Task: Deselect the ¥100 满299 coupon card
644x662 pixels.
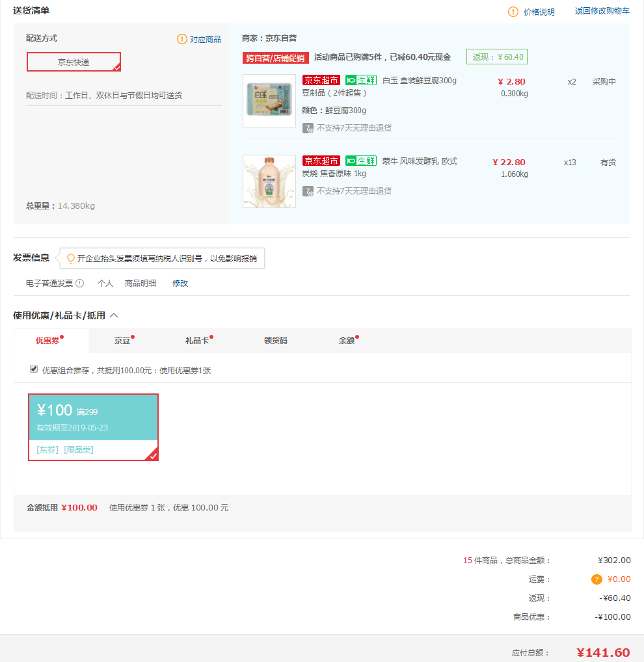Action: 93,427
